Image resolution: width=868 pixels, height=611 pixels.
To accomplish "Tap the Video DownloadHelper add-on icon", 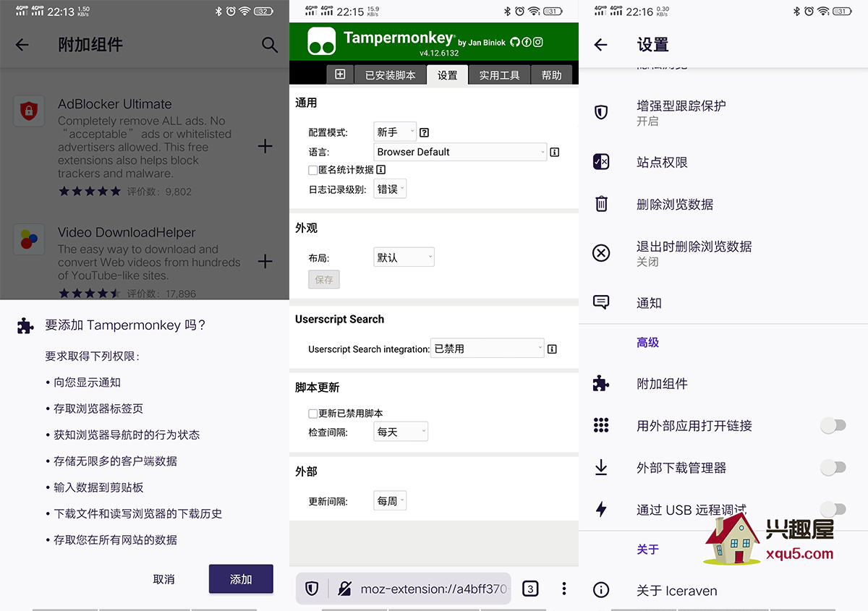I will pyautogui.click(x=29, y=239).
